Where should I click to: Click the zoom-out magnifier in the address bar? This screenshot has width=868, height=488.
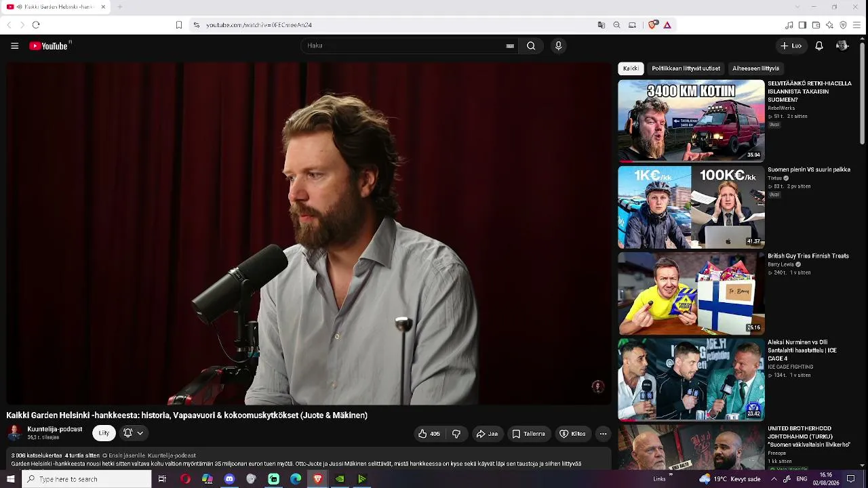click(616, 25)
